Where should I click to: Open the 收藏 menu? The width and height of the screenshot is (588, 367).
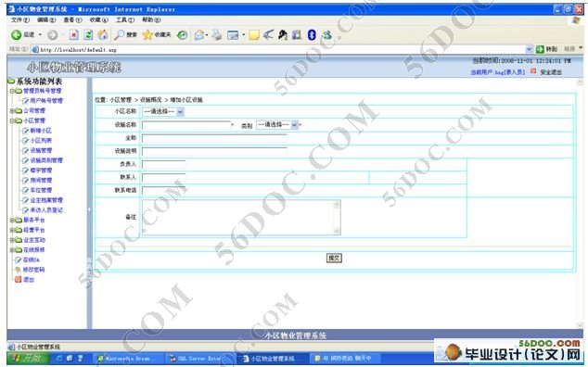pos(98,19)
